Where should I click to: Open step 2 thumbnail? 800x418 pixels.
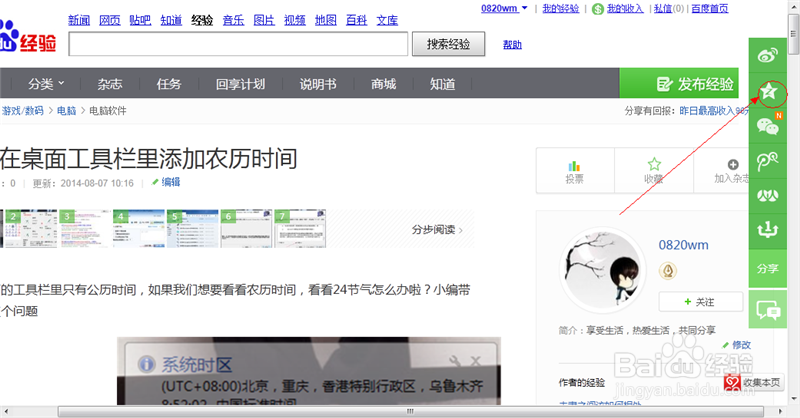click(x=31, y=229)
